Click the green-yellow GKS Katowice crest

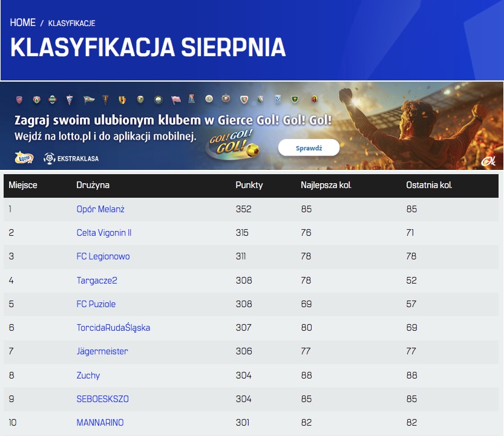tap(295, 99)
